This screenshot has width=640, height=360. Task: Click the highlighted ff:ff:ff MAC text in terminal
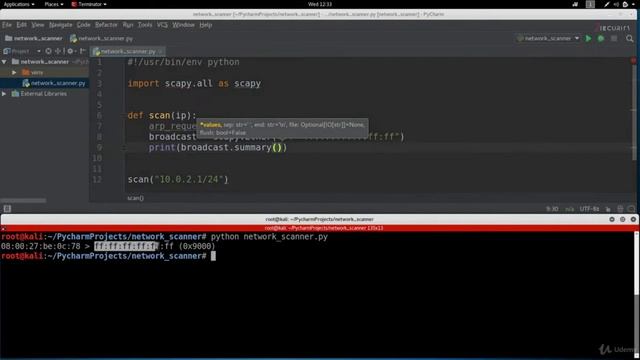coord(126,246)
